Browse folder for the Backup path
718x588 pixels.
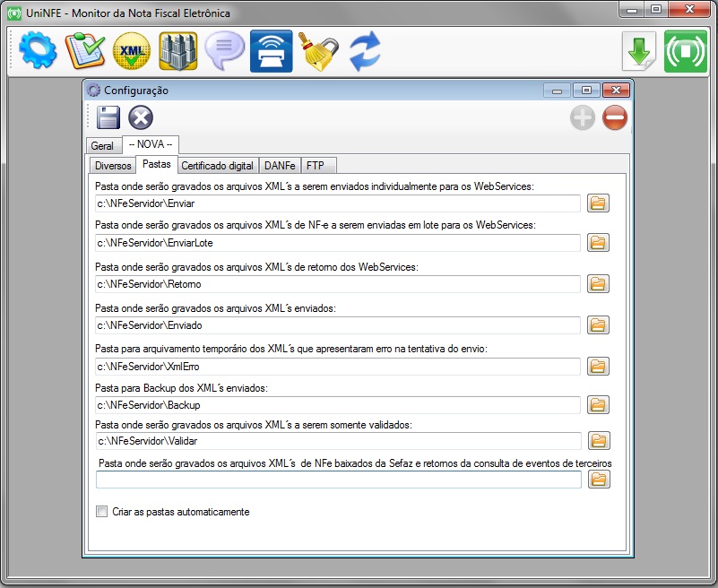tap(598, 404)
